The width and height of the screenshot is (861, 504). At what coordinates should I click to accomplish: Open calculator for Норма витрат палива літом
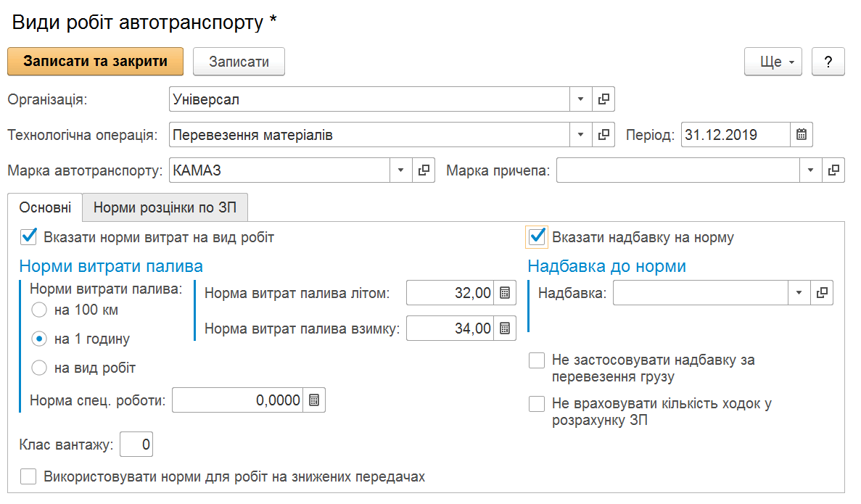click(505, 293)
